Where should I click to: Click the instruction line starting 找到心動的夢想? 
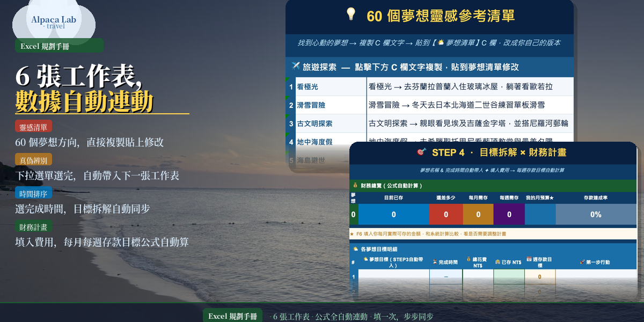click(429, 43)
